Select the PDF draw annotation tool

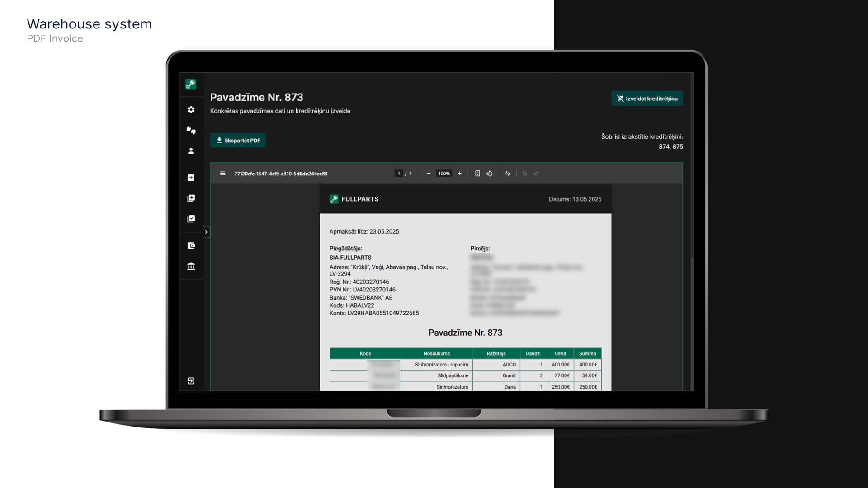click(x=508, y=174)
